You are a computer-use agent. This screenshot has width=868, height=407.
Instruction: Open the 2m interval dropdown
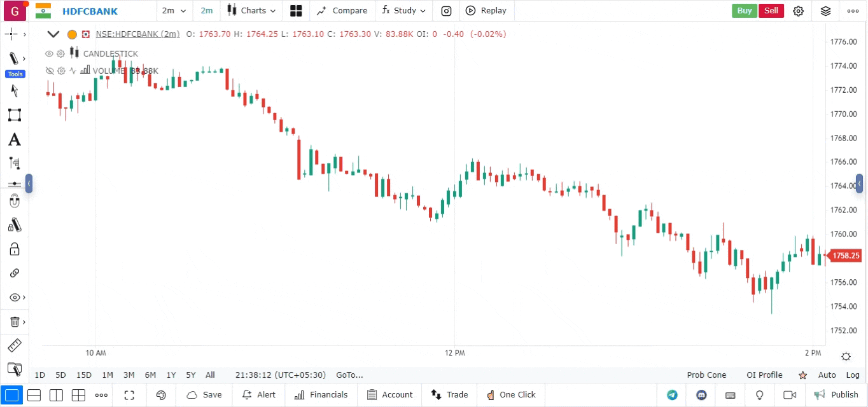coord(174,11)
